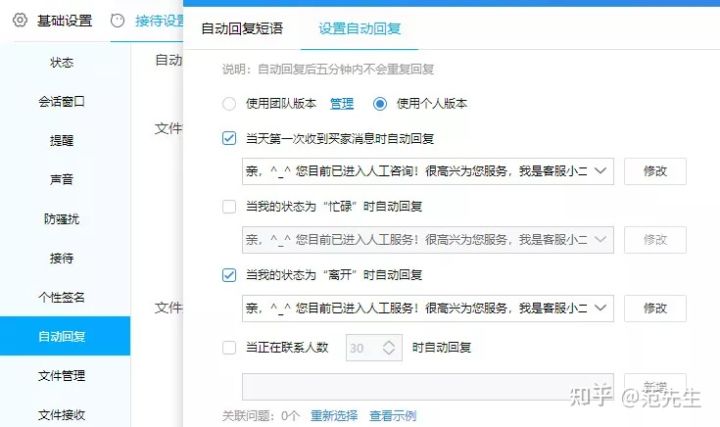This screenshot has width=720, height=427.
Task: Open the 基础设置 tab
Action: (65, 21)
